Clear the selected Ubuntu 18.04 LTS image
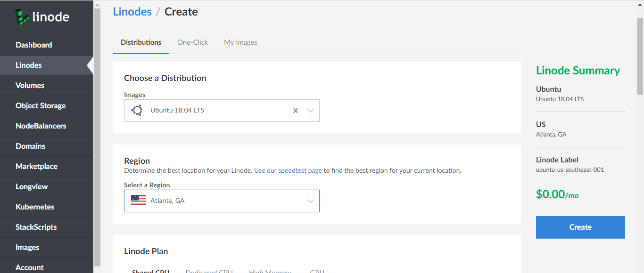The width and height of the screenshot is (644, 273). pyautogui.click(x=296, y=111)
